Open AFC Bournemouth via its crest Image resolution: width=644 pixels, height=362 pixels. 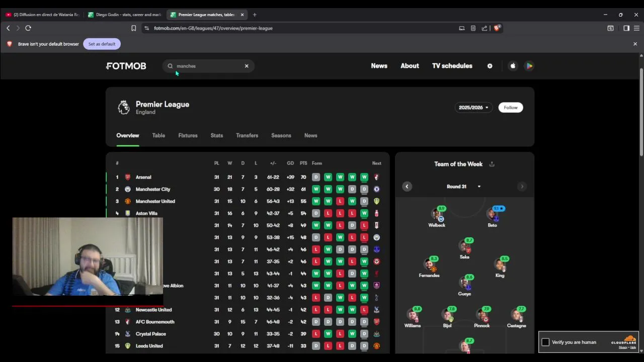(127, 322)
